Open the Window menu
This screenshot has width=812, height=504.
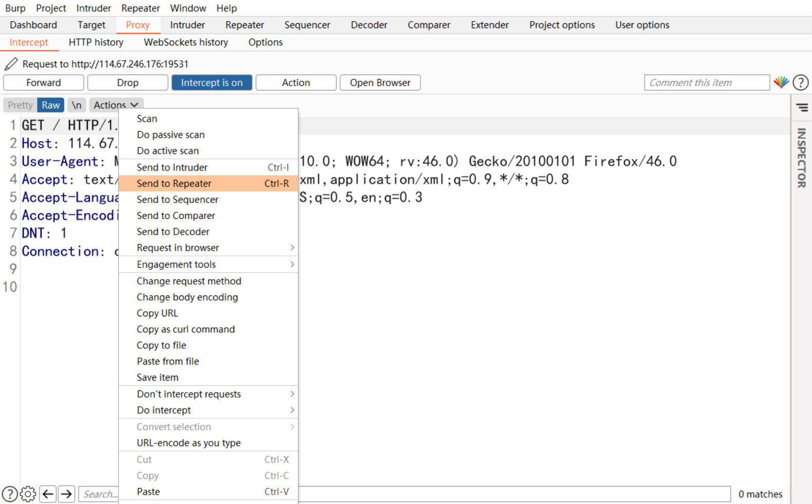point(188,8)
